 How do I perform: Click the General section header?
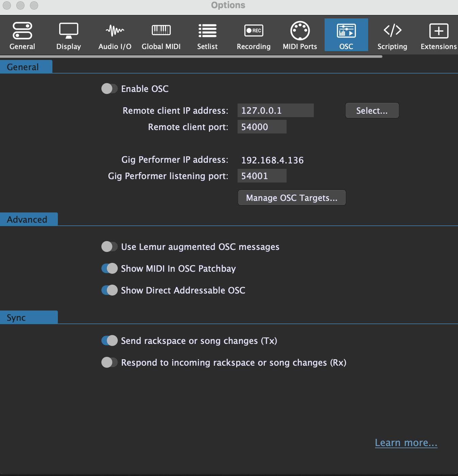(26, 67)
